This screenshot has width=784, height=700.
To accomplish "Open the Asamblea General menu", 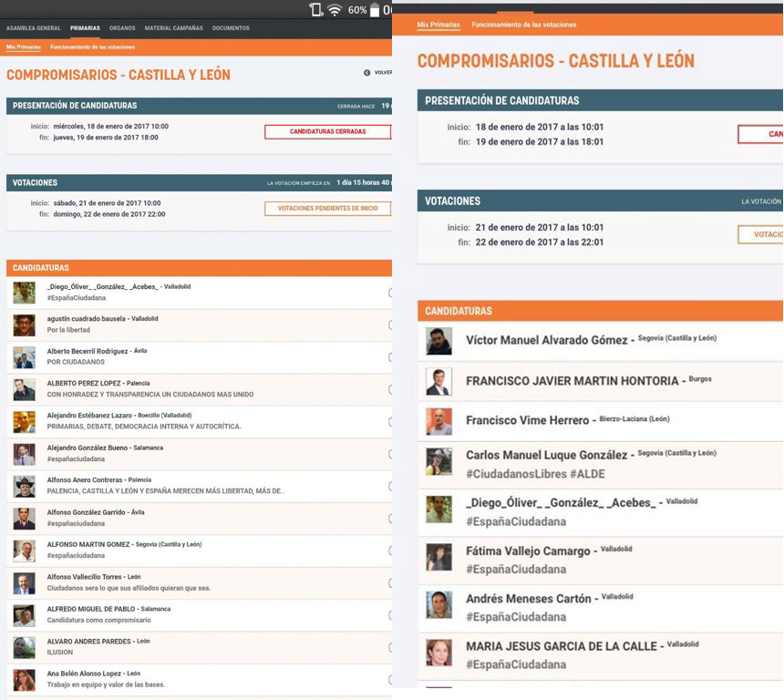I will (34, 28).
